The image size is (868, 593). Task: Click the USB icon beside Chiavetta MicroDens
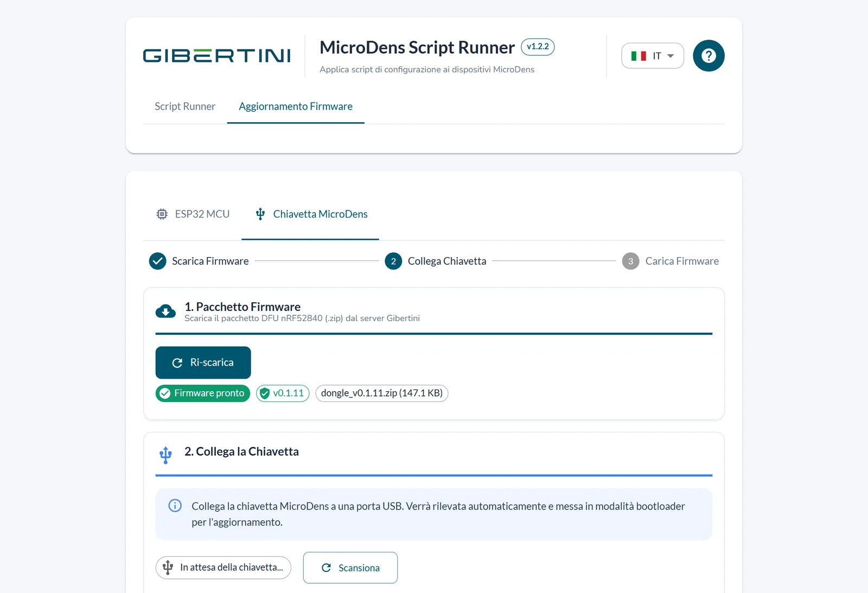point(260,214)
